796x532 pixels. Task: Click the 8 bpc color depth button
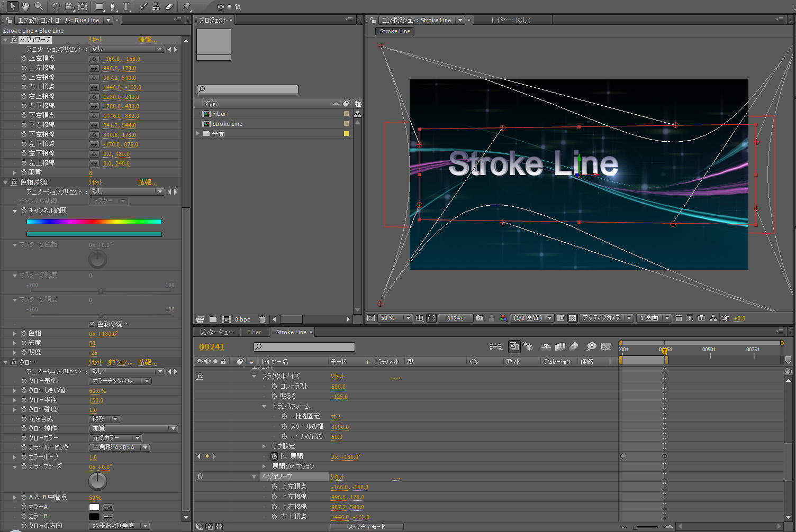tap(242, 319)
